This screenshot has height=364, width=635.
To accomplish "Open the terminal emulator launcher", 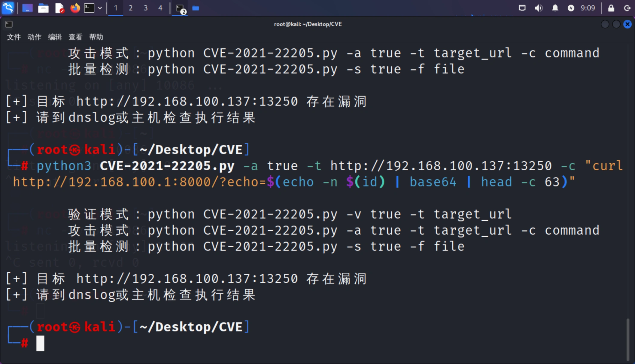I will [x=89, y=8].
